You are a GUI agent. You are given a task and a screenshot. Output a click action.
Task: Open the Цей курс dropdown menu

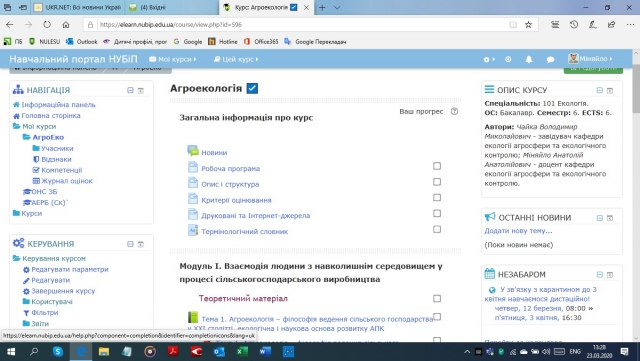click(x=236, y=59)
